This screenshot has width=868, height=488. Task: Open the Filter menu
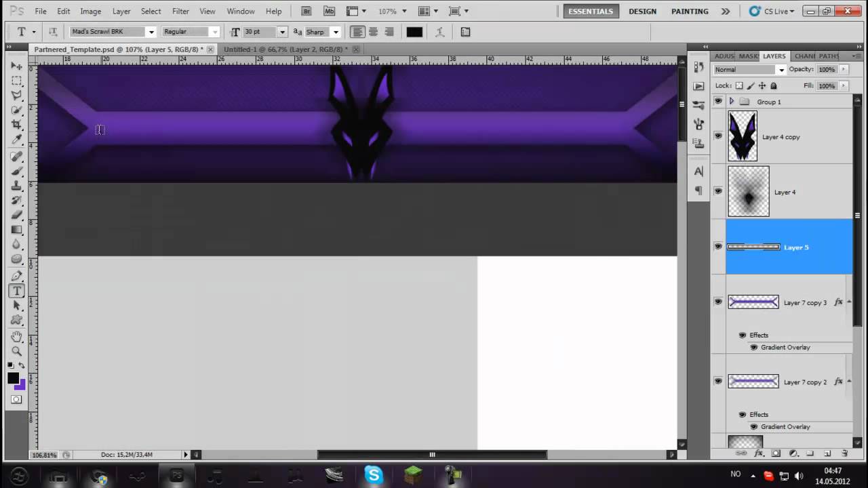[x=180, y=12]
